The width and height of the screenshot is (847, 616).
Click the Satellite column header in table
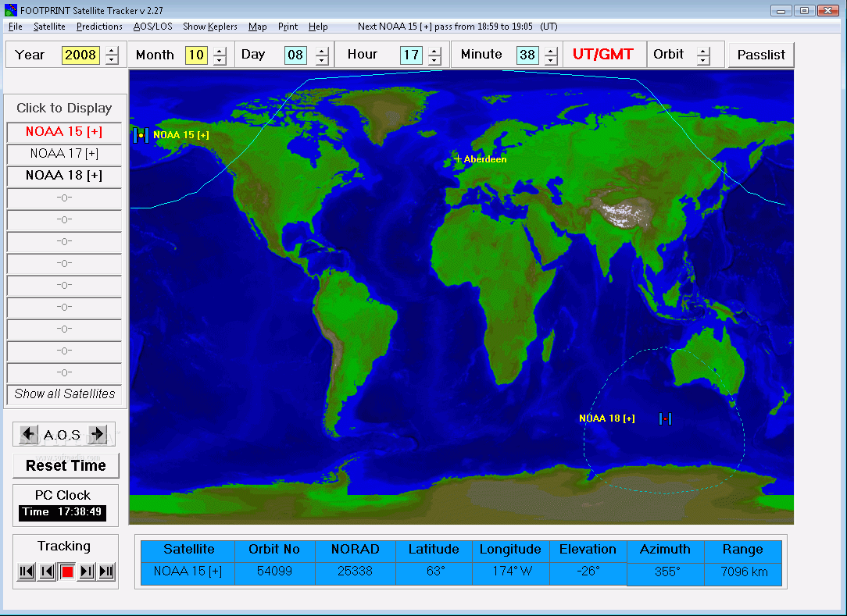[189, 550]
